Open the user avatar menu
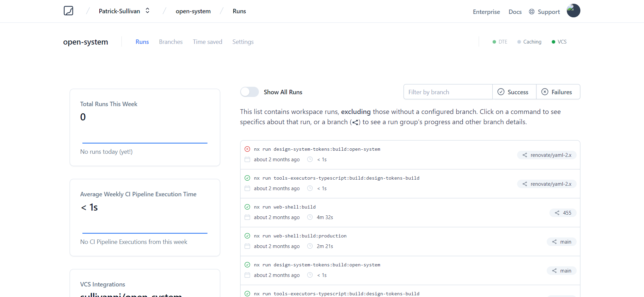This screenshot has height=297, width=644. click(x=573, y=11)
